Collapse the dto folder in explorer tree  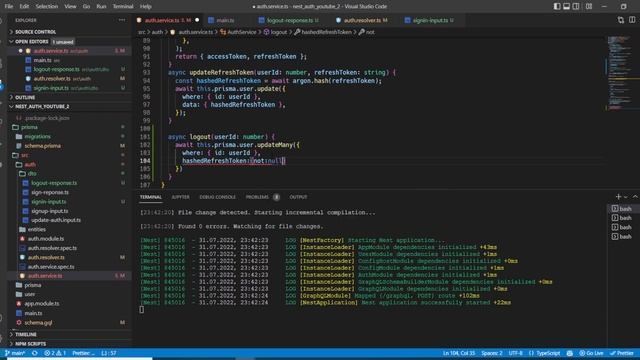click(69, 173)
